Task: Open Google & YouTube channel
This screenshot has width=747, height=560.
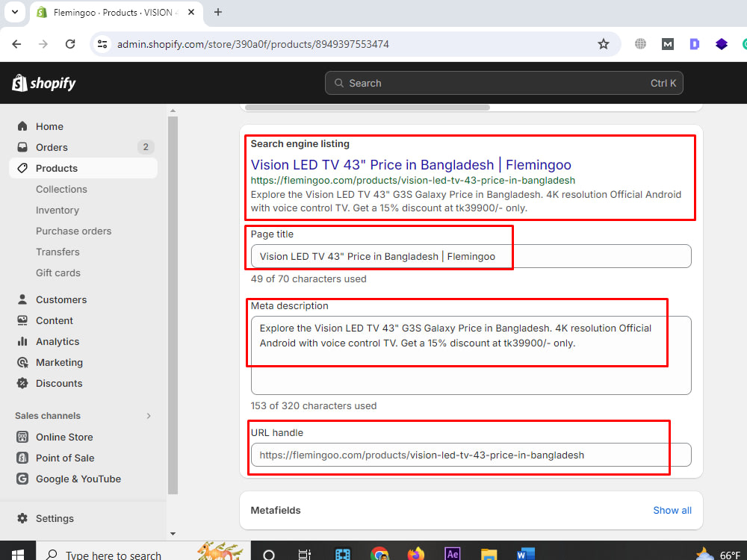Action: [78, 479]
